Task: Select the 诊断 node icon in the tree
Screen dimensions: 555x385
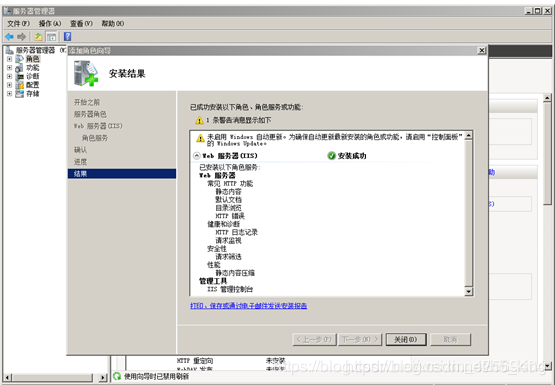Action: (x=20, y=76)
